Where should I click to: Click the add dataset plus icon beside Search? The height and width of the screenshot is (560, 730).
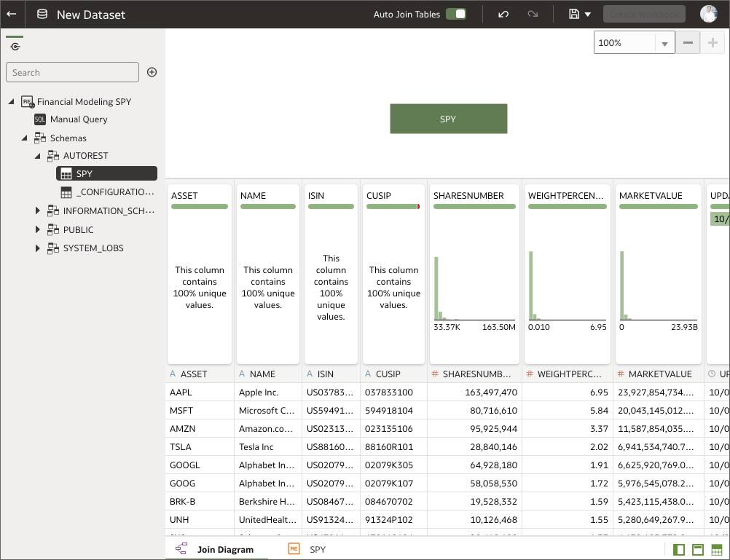152,71
